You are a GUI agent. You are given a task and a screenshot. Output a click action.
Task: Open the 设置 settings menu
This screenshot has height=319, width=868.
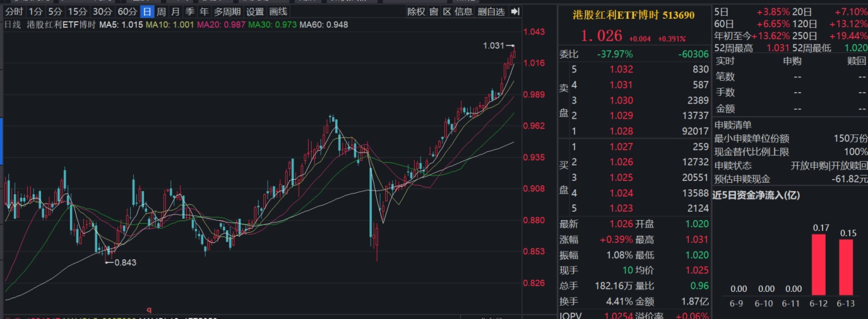point(255,11)
